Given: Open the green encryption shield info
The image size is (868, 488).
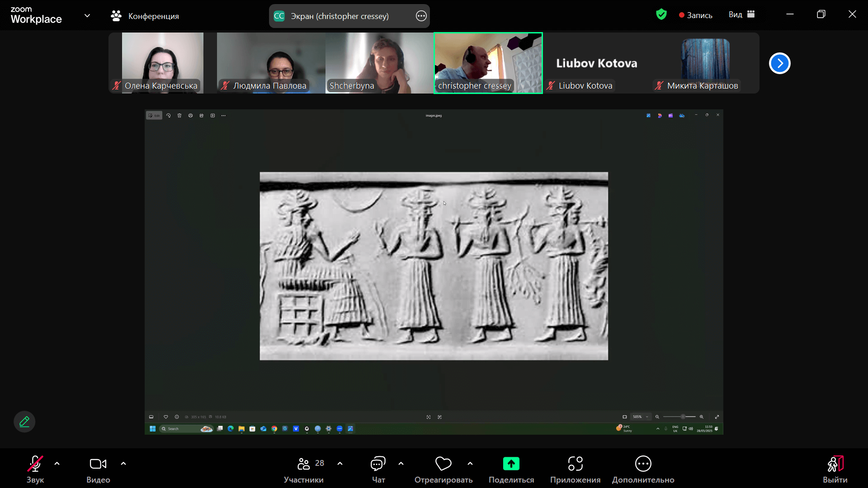Looking at the screenshot, I should [x=661, y=14].
